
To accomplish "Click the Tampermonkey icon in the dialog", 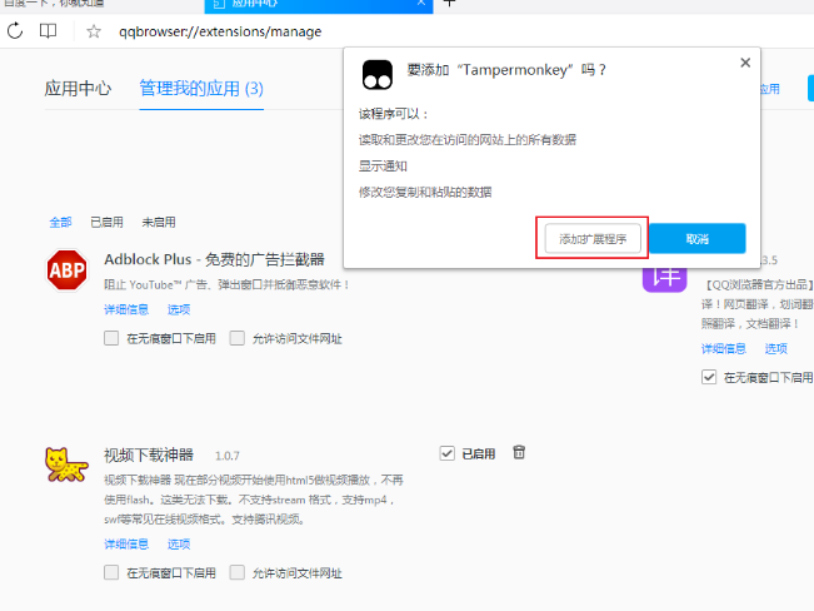I will (377, 75).
